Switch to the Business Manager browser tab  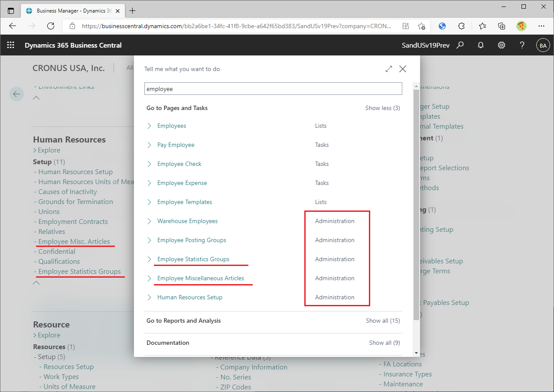click(69, 10)
